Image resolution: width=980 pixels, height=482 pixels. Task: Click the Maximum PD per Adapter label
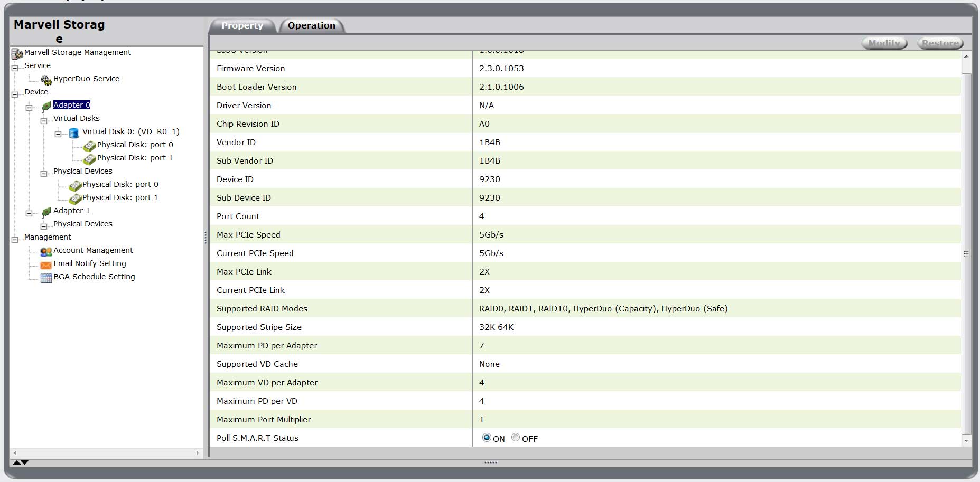[267, 346]
